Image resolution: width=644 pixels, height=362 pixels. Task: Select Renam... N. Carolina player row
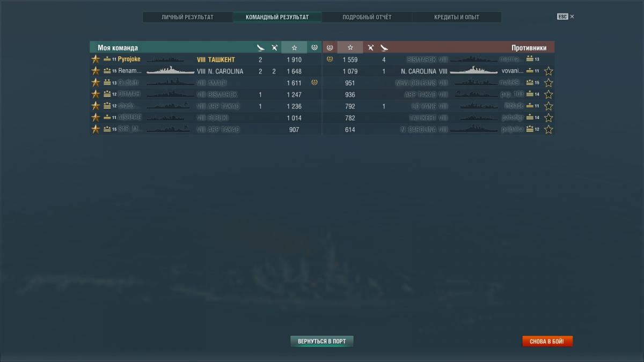(206, 71)
